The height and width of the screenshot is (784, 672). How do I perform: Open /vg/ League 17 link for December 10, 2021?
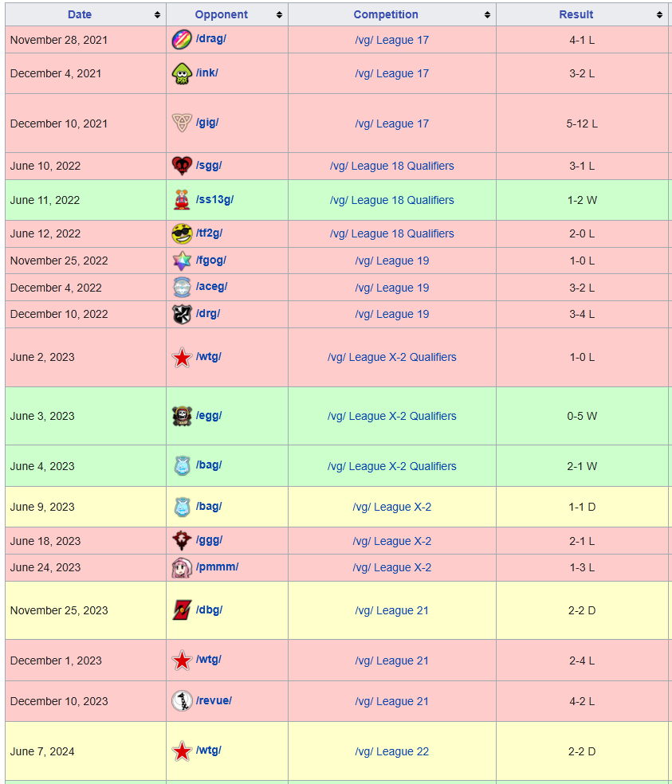point(391,123)
